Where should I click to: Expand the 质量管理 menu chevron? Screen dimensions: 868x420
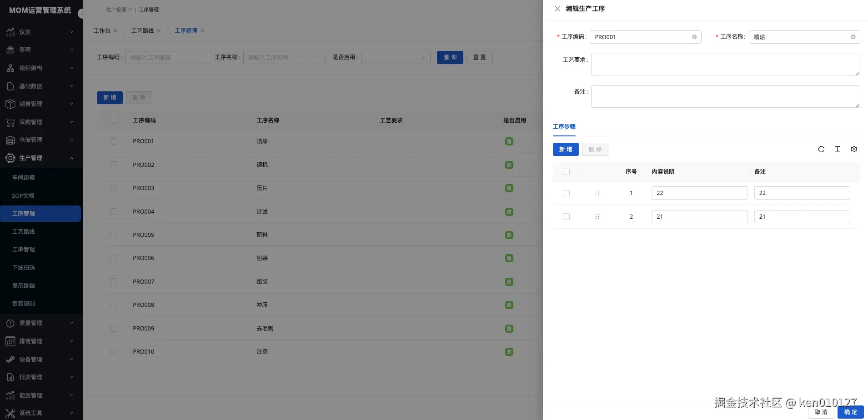[71, 323]
